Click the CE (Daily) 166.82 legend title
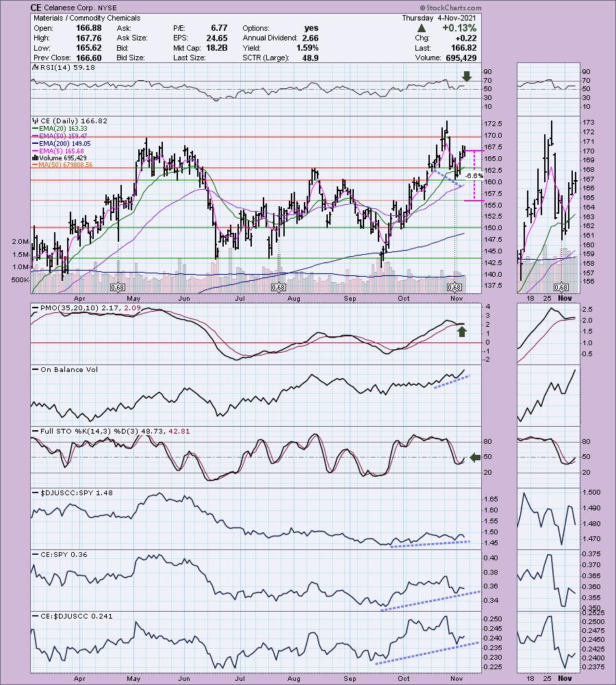Screen dimensions: 616x685 point(74,121)
